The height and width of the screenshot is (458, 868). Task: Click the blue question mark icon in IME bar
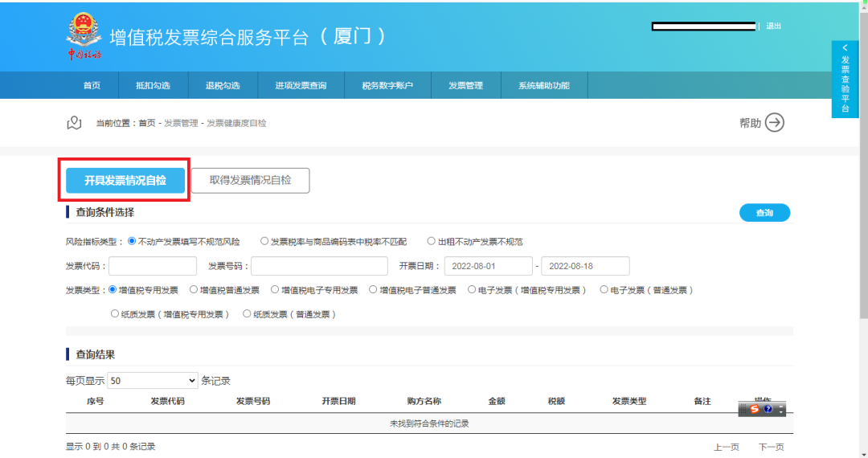(x=768, y=409)
